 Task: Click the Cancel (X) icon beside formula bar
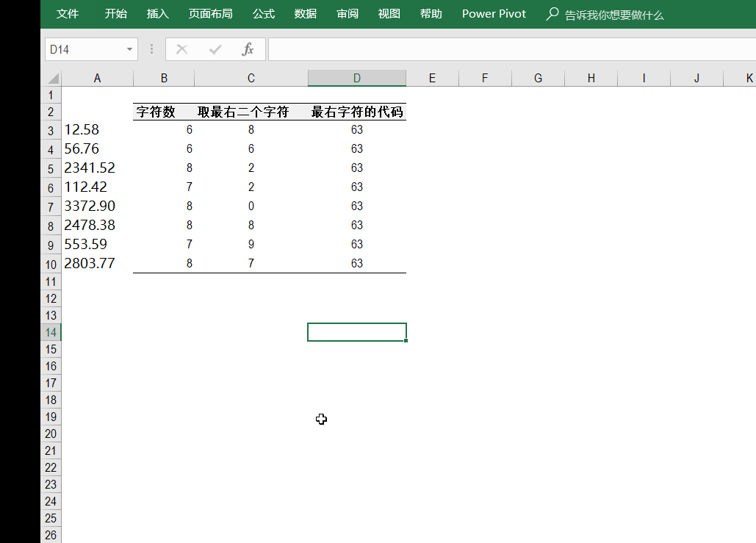click(181, 48)
